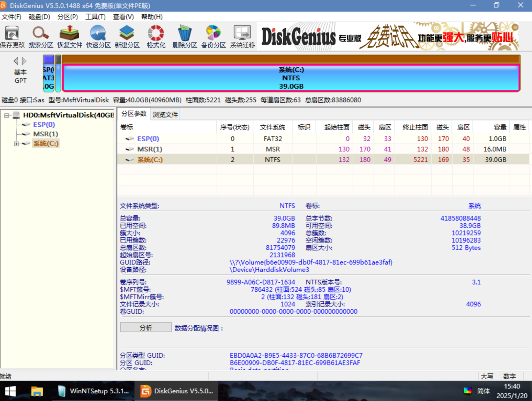This screenshot has width=532, height=401.
Task: Switch to WinNTSetup 5.3.1 taskbar item
Action: [93, 391]
